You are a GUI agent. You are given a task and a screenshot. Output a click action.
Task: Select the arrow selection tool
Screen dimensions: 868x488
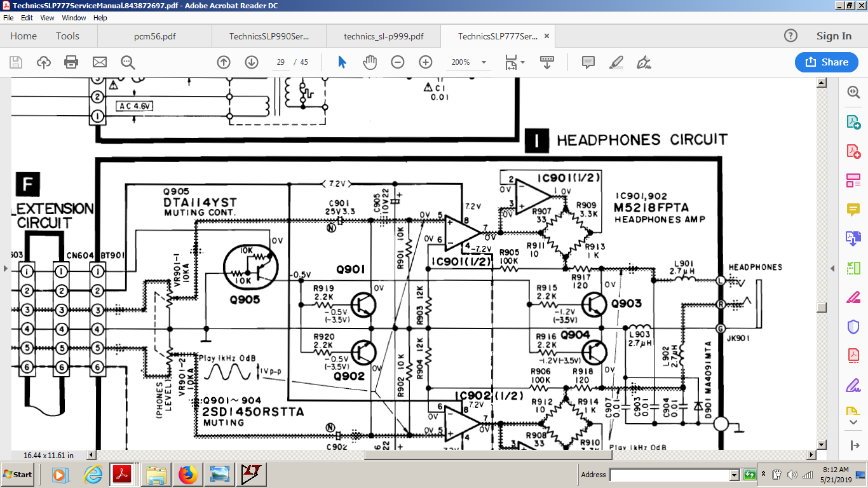[x=342, y=62]
